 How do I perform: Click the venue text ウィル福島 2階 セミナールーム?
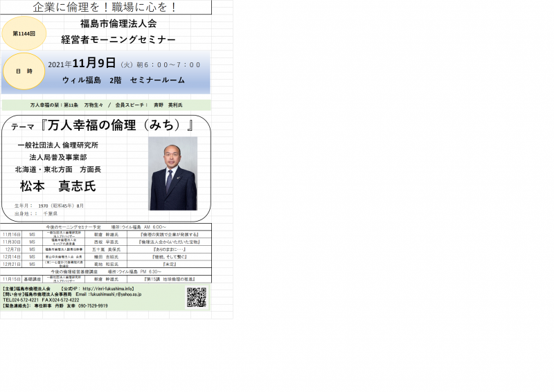coord(123,80)
